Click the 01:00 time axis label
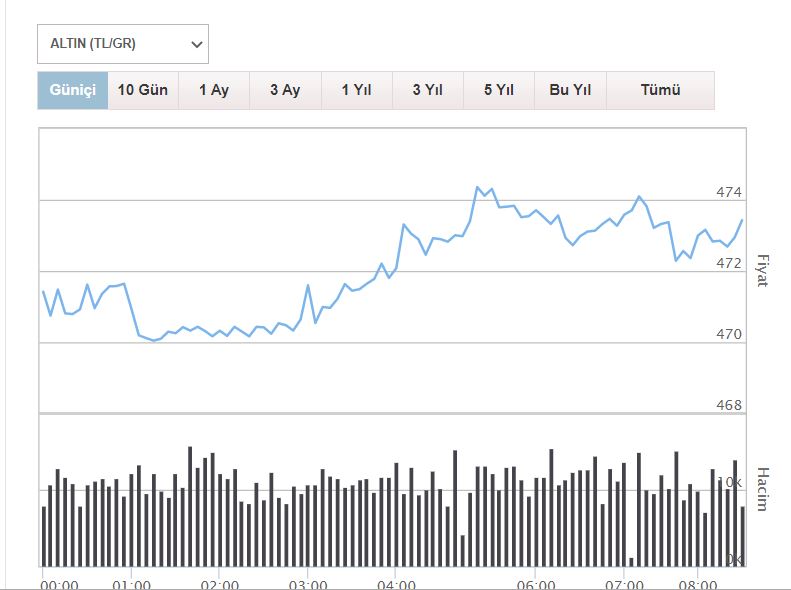 pos(131,584)
